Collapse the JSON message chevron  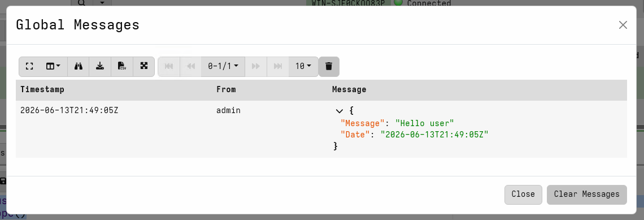point(340,111)
